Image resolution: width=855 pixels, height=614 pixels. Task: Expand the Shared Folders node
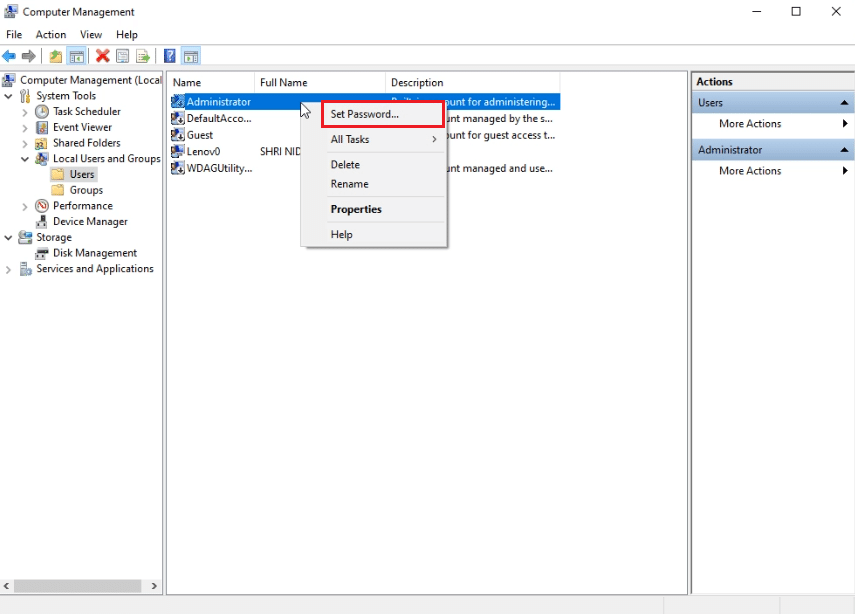pos(25,144)
